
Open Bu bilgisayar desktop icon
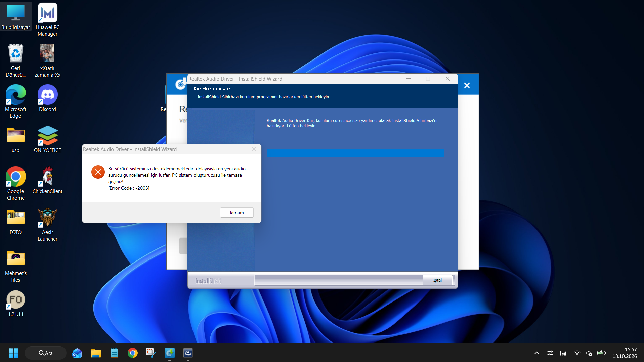pyautogui.click(x=16, y=17)
